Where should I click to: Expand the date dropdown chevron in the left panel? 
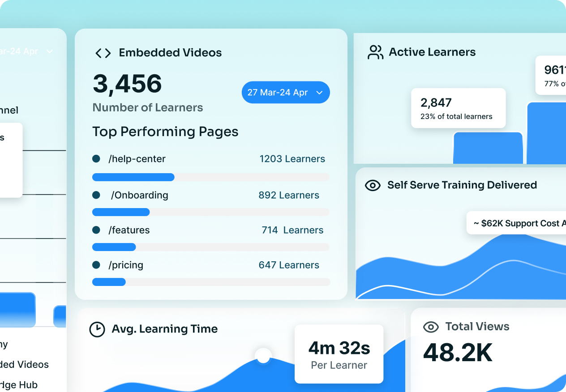coord(50,51)
